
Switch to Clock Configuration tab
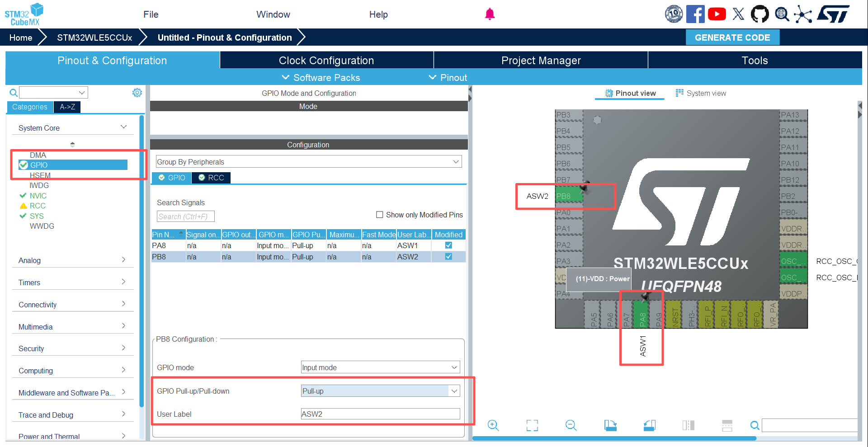(x=326, y=60)
